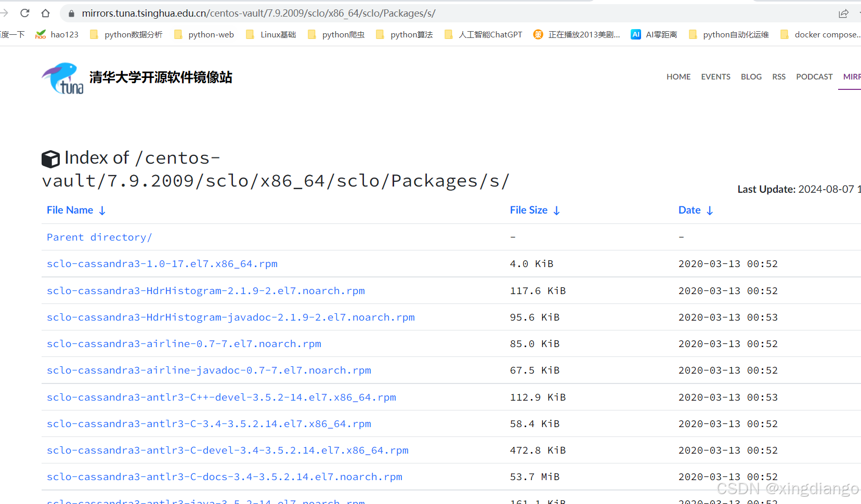The image size is (861, 504).
Task: Open the hao123 bookmark
Action: [57, 35]
